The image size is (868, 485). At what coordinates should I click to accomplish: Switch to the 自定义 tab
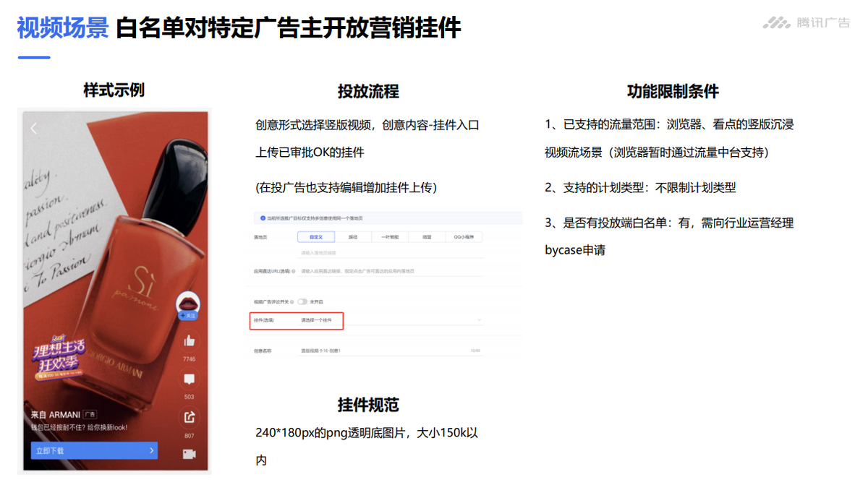315,237
